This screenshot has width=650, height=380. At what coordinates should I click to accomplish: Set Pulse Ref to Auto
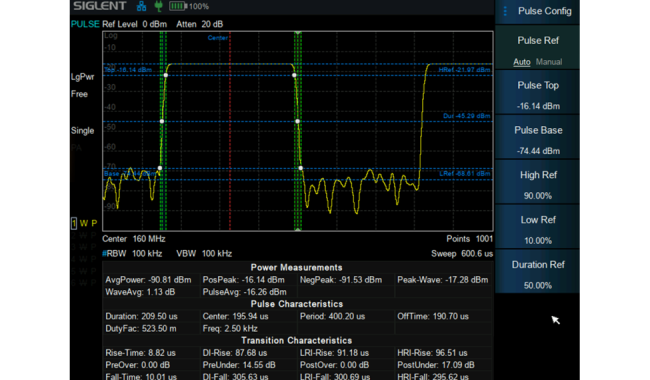pos(521,62)
